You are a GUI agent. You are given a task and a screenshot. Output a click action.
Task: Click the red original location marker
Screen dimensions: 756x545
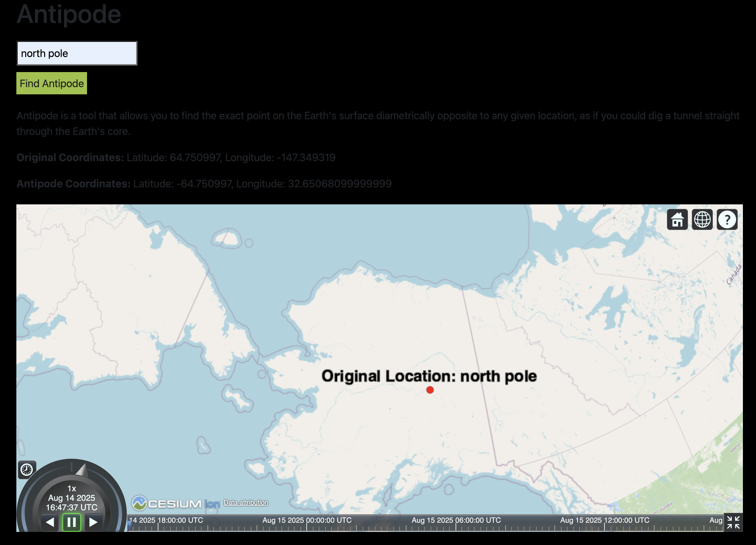click(x=430, y=390)
